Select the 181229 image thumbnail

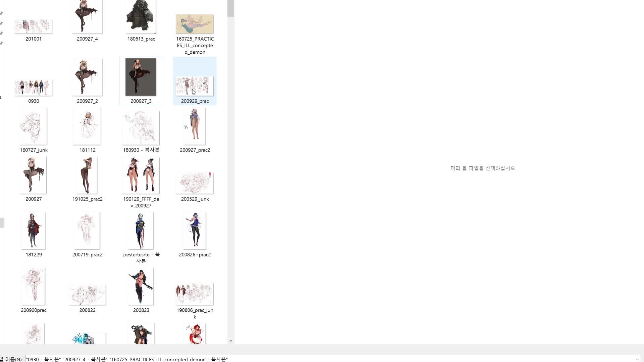pyautogui.click(x=33, y=231)
